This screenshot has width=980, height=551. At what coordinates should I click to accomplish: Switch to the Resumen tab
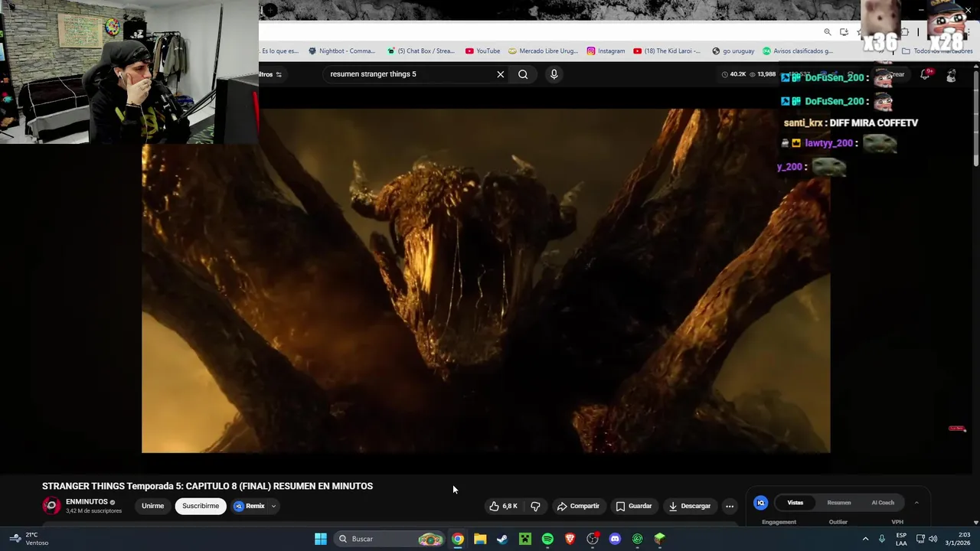(x=839, y=503)
